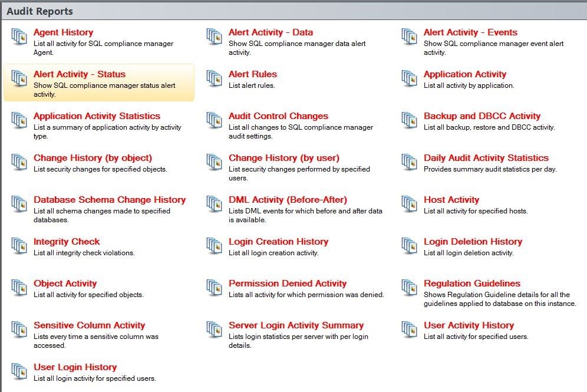This screenshot has height=392, width=587.
Task: Open Database Schema Change History link
Action: coord(109,200)
